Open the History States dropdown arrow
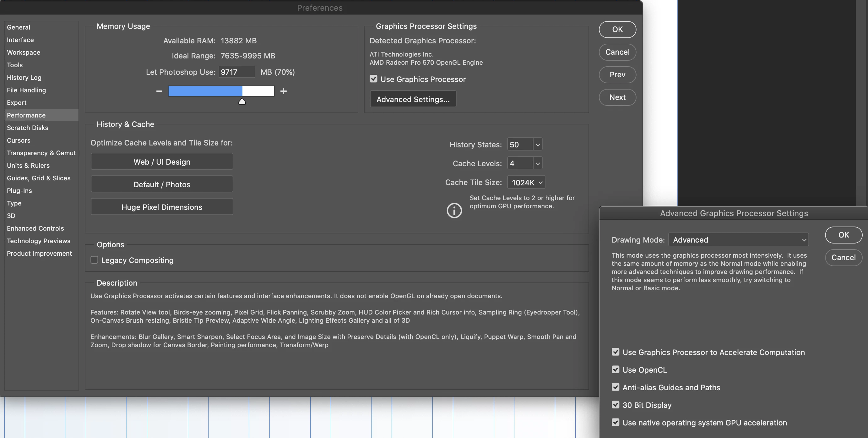 pyautogui.click(x=537, y=145)
